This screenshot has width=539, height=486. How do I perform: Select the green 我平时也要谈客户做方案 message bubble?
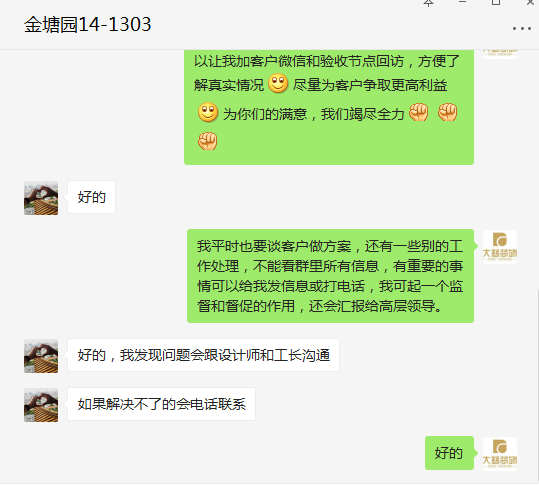[x=330, y=276]
